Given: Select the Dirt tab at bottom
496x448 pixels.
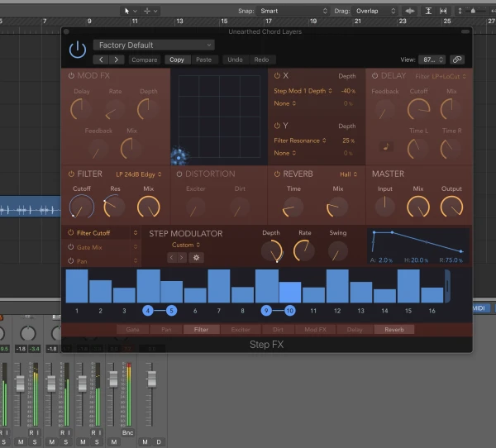Looking at the screenshot, I should [278, 330].
